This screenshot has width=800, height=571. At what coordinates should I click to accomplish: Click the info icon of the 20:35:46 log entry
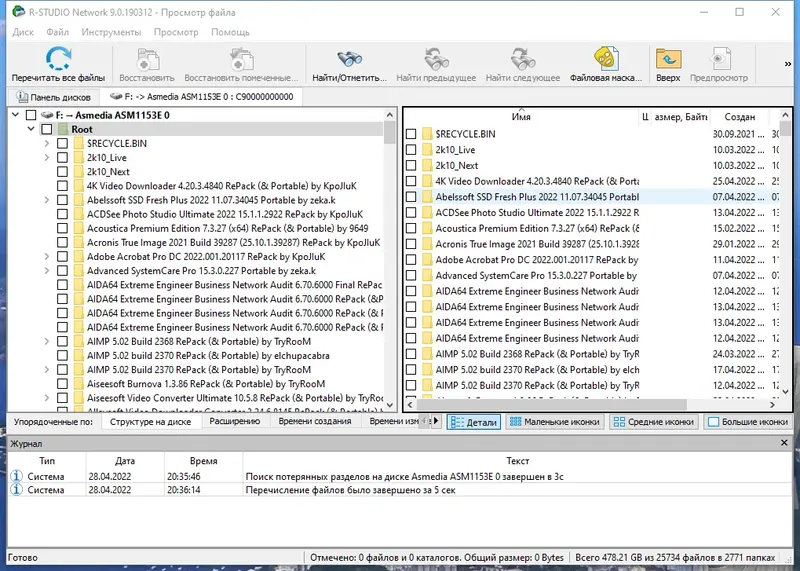click(16, 476)
